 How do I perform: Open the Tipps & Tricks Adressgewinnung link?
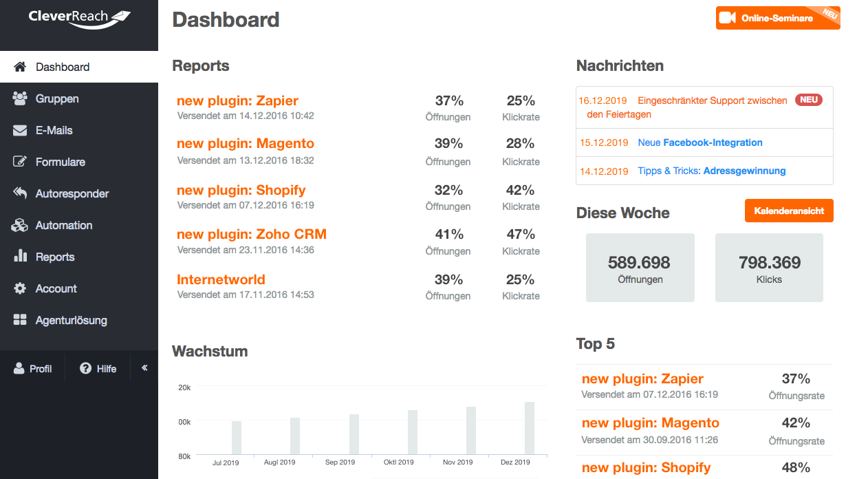pos(712,171)
